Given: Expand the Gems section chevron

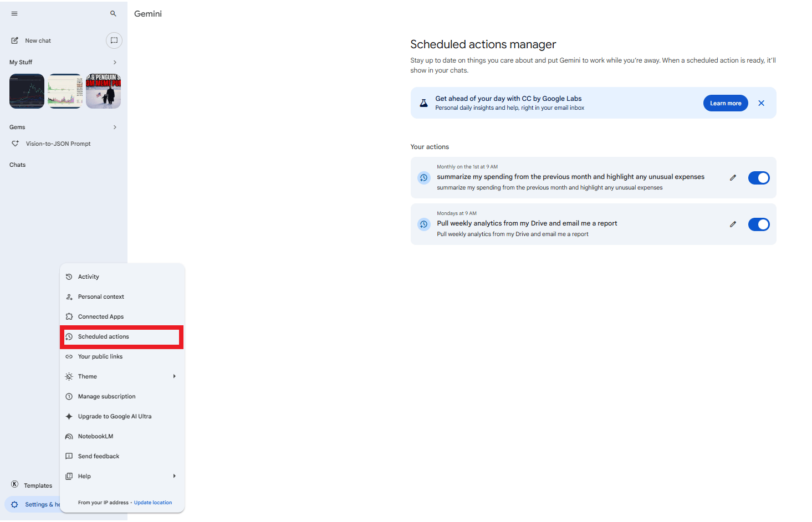Looking at the screenshot, I should click(x=115, y=127).
